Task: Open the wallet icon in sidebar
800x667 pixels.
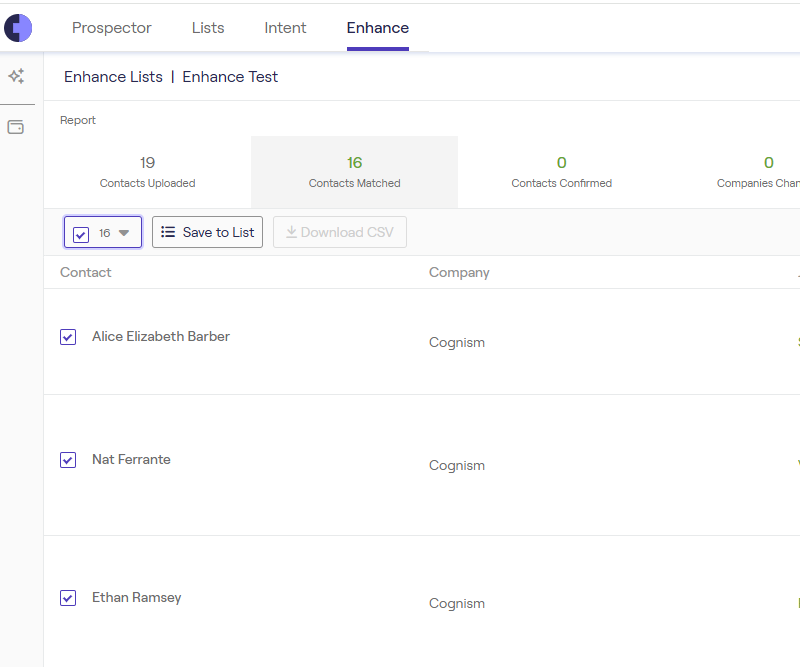Action: [16, 127]
